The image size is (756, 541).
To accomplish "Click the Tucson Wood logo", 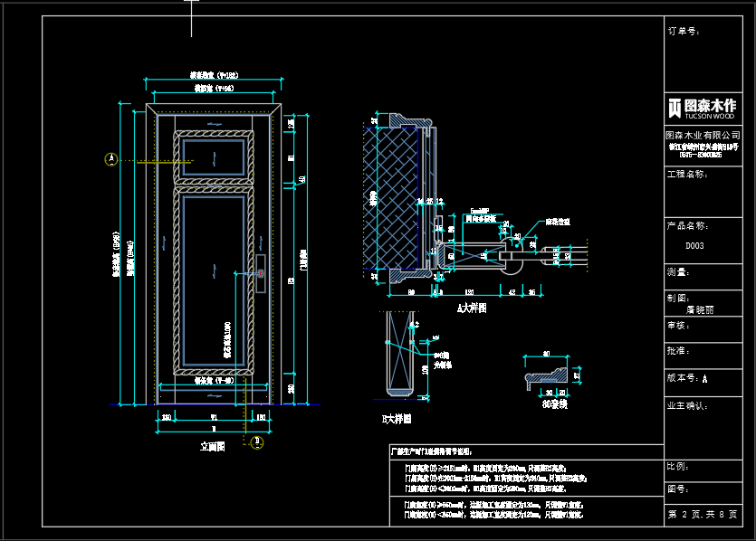I will (x=702, y=108).
